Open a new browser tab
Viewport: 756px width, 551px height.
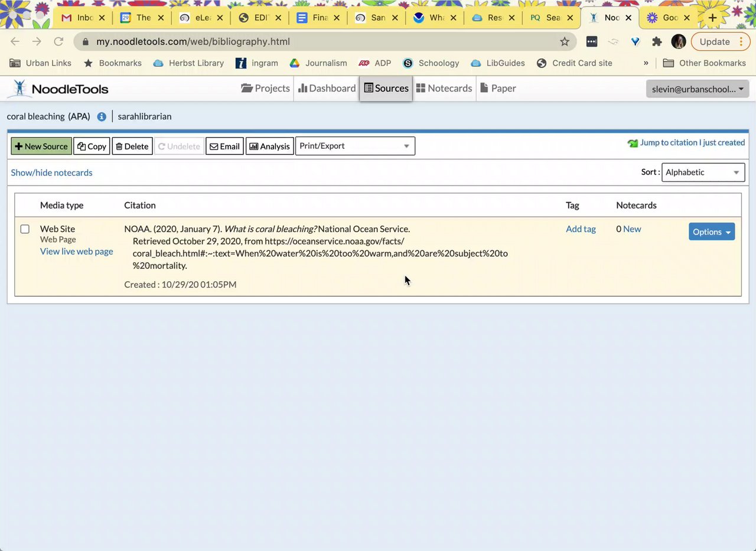pyautogui.click(x=712, y=18)
